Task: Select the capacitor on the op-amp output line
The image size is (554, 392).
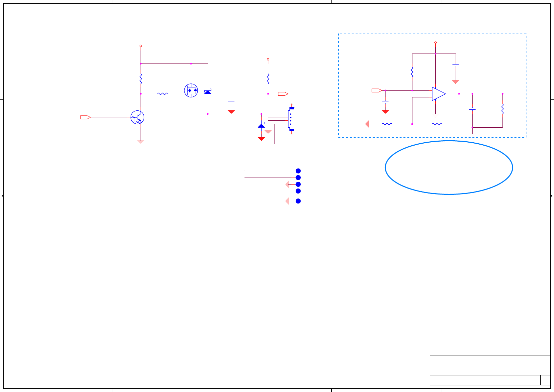Action: click(x=472, y=108)
